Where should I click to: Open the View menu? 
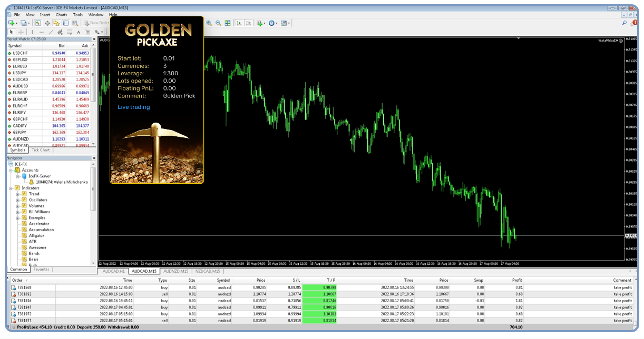(x=30, y=15)
